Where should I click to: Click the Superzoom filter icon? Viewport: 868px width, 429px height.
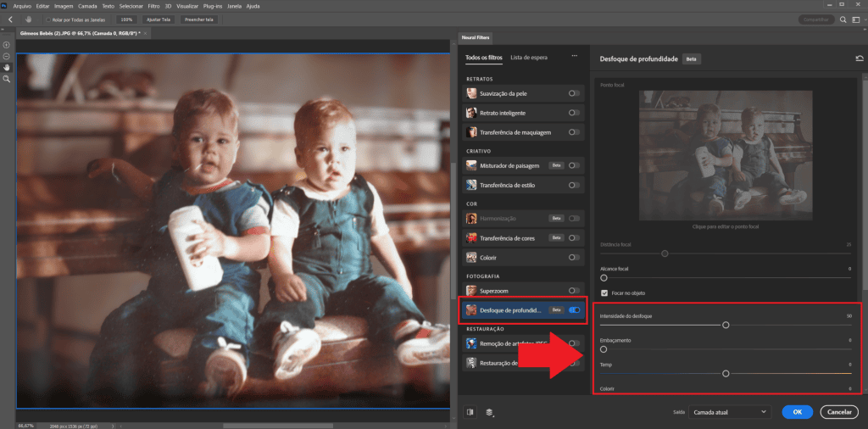point(471,291)
